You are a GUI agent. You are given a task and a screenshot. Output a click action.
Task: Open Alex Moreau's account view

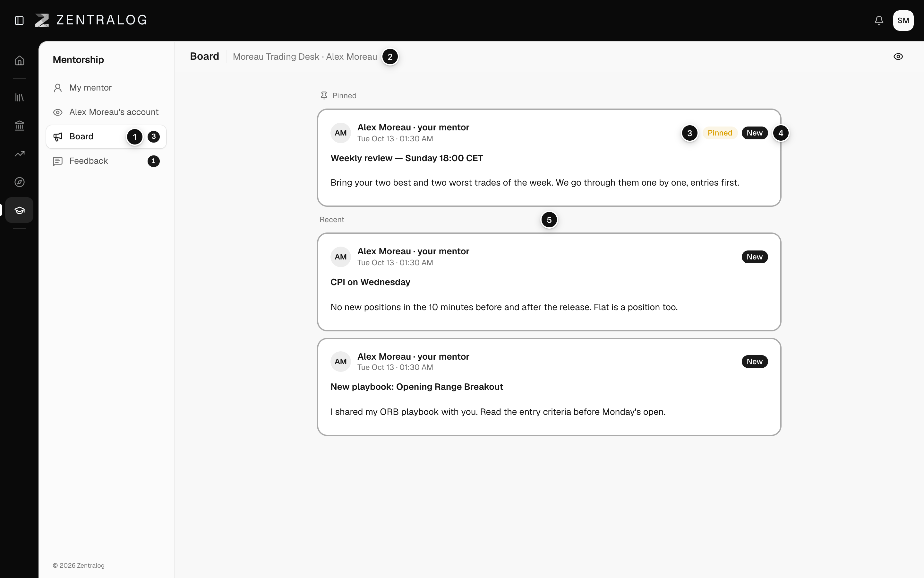click(106, 112)
